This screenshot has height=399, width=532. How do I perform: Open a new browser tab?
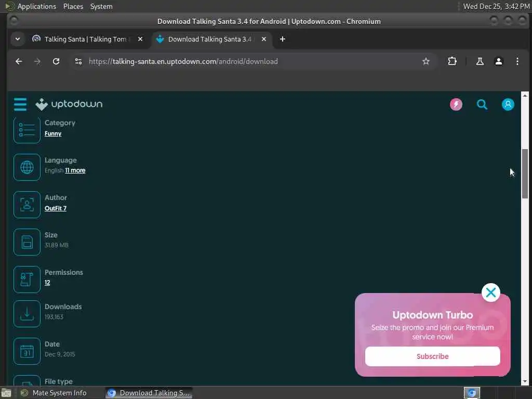[282, 39]
